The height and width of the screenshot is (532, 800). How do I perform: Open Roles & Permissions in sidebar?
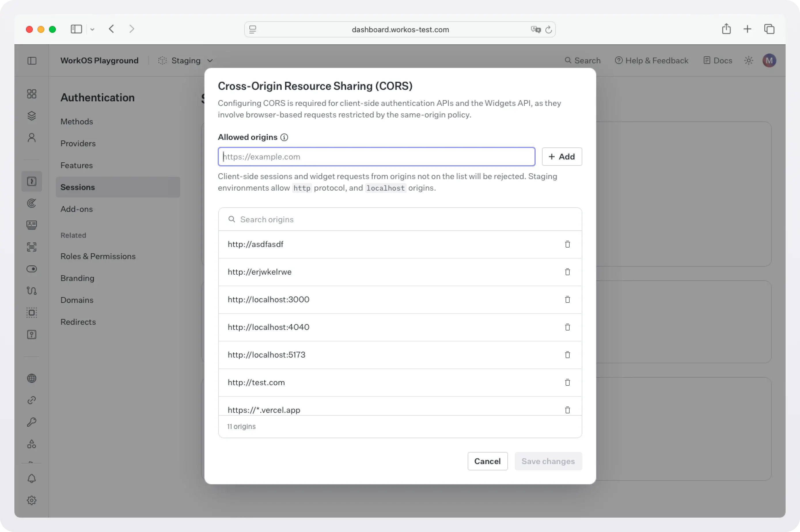click(98, 256)
